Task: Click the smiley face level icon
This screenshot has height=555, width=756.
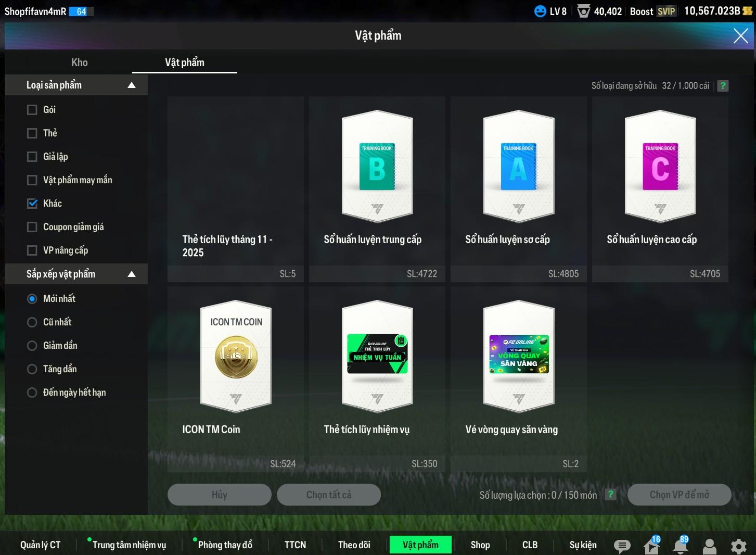Action: coord(541,11)
